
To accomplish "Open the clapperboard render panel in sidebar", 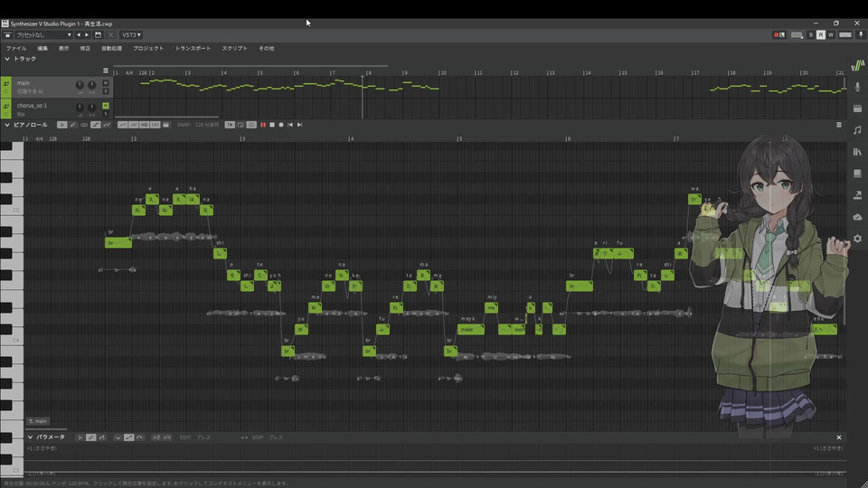I will tap(857, 108).
